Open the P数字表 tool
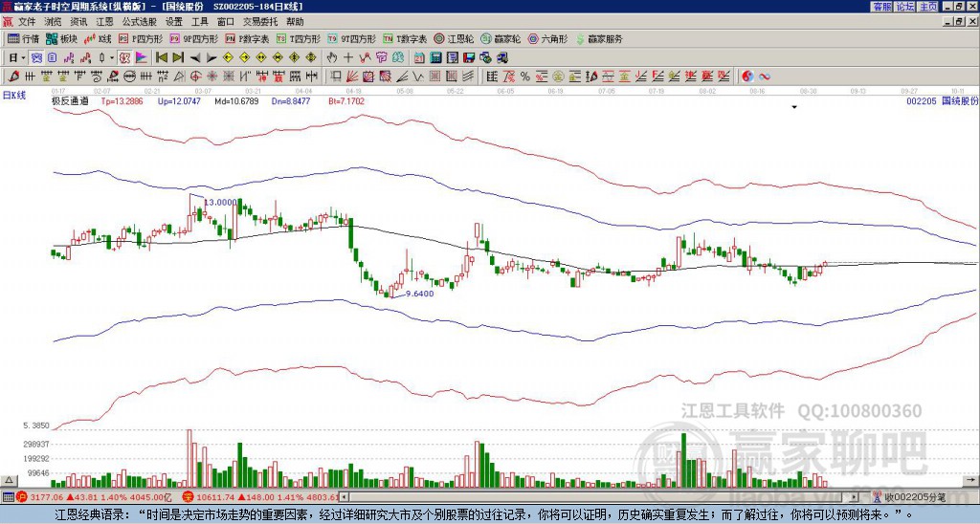Image resolution: width=980 pixels, height=524 pixels. coord(247,38)
